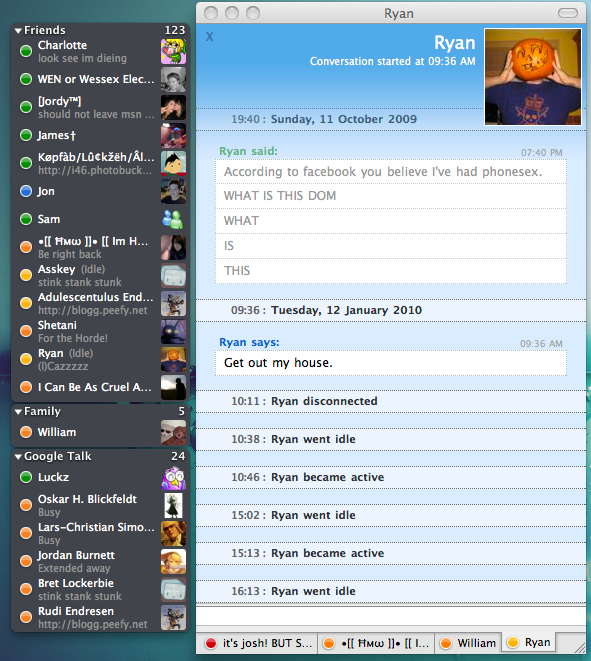The width and height of the screenshot is (591, 661).
Task: Select contact Adulescentulus End...
Action: [100, 303]
